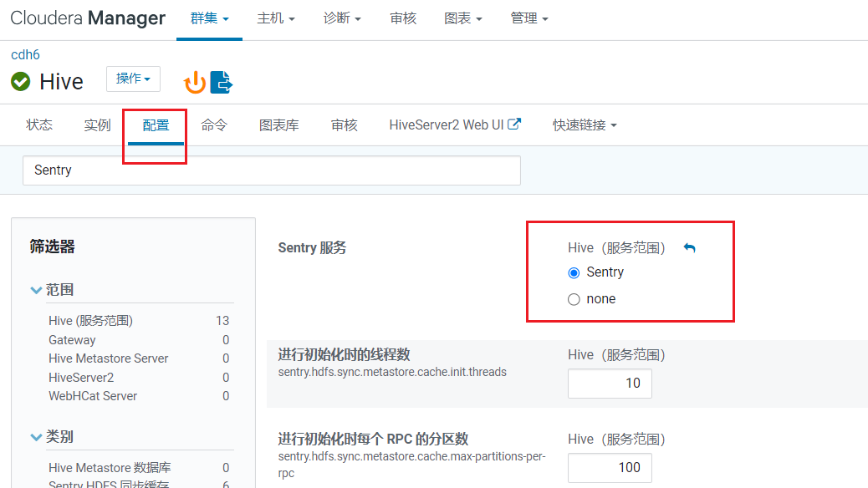Open the 快速链接 dropdown
Image resolution: width=868 pixels, height=488 pixels.
tap(585, 125)
